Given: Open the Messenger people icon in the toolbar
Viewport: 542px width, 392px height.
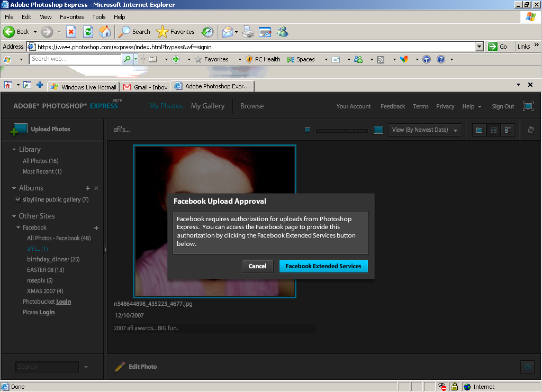Looking at the screenshot, I should tap(283, 32).
